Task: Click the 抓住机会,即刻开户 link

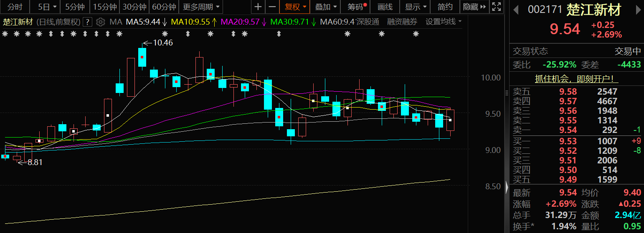Action: (577, 78)
